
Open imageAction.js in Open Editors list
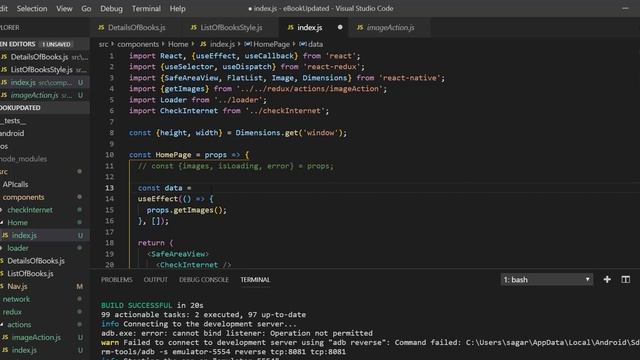tap(44, 95)
